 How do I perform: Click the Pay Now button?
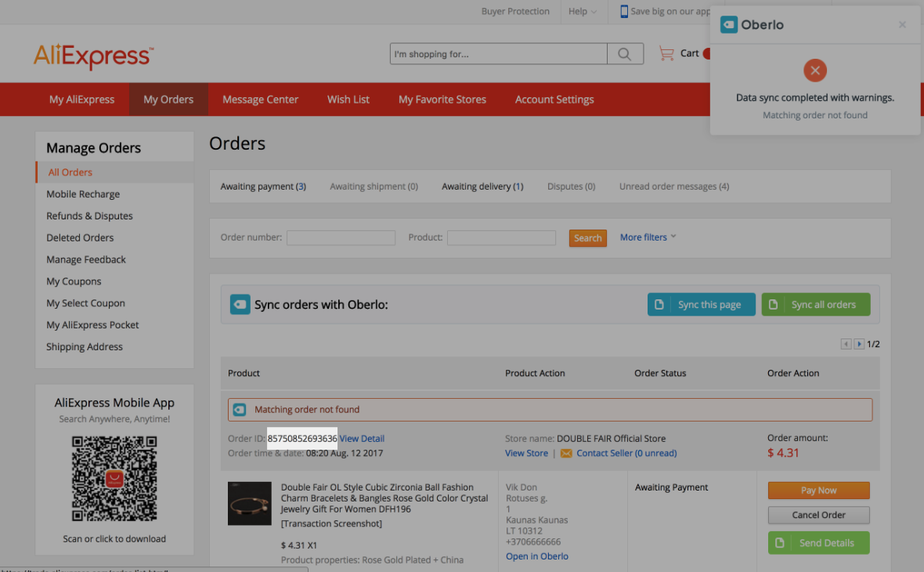pyautogui.click(x=818, y=491)
